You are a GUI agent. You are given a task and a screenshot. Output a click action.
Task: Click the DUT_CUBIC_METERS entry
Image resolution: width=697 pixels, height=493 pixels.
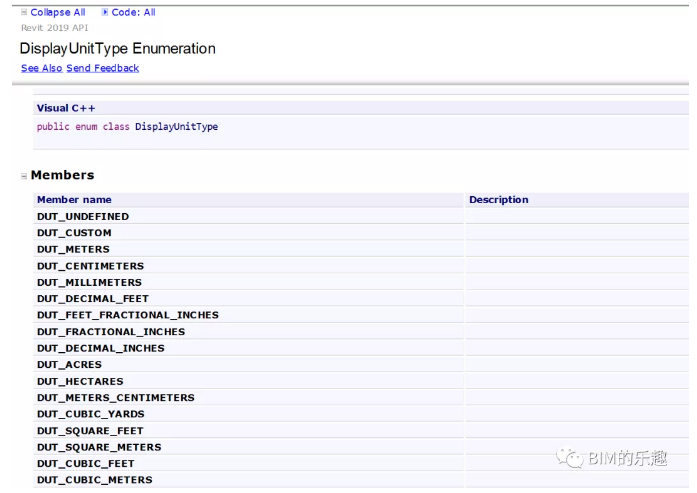coord(95,480)
